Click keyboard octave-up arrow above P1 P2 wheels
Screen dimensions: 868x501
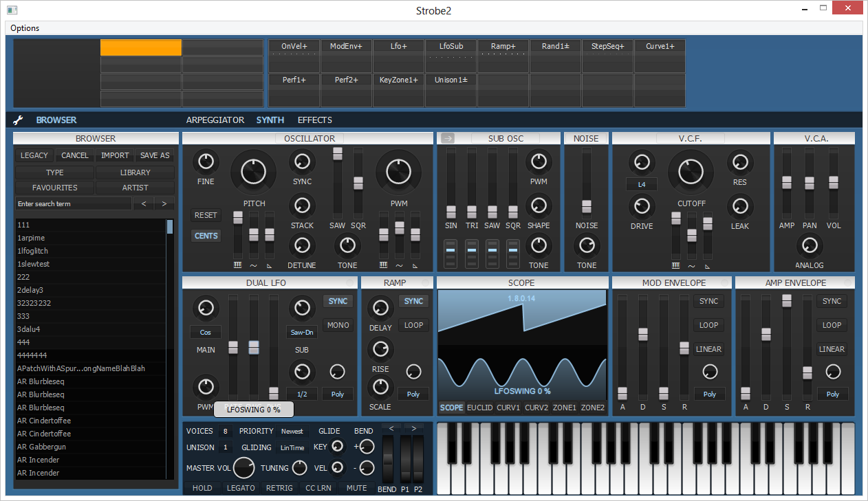(413, 428)
